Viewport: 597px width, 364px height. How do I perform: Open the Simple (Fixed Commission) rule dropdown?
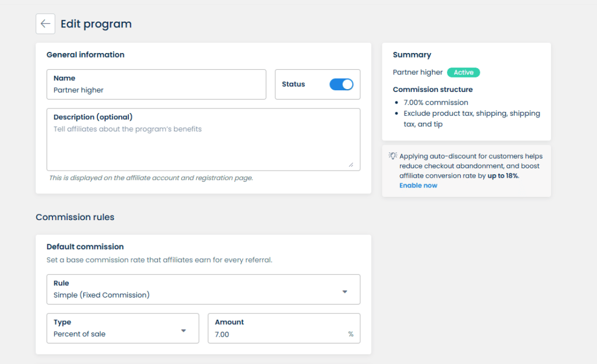[x=203, y=289]
